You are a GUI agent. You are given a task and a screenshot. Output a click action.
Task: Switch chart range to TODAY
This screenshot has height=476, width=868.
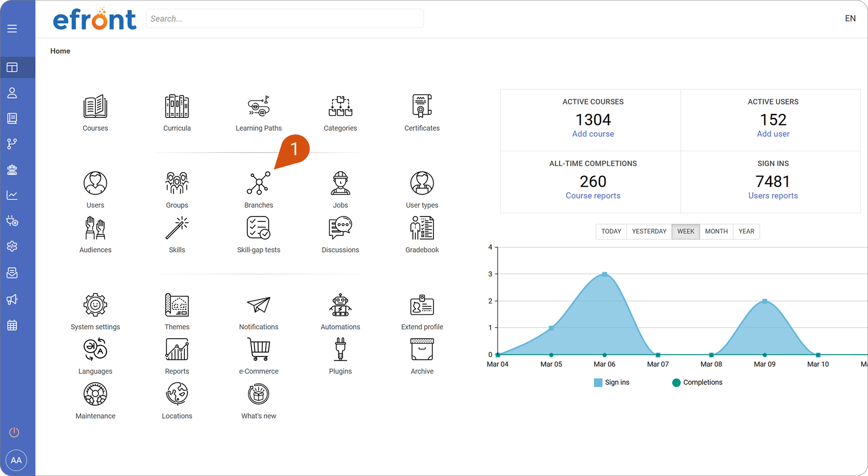point(611,231)
